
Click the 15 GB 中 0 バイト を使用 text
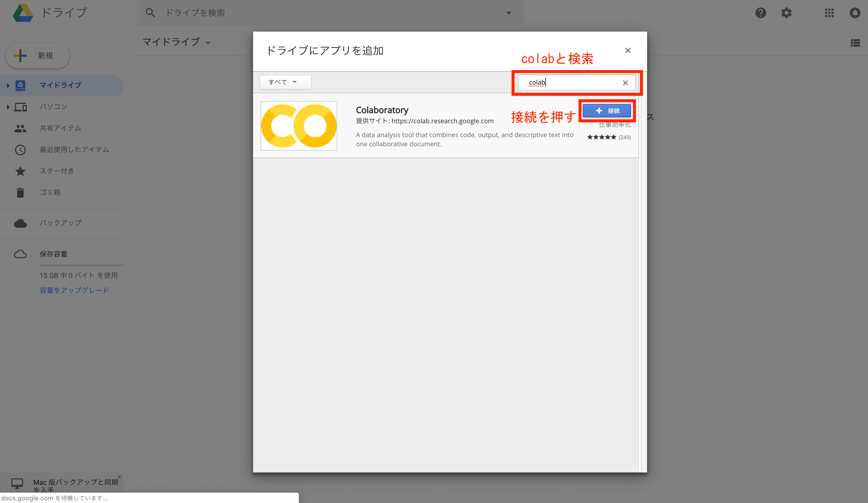pyautogui.click(x=79, y=276)
